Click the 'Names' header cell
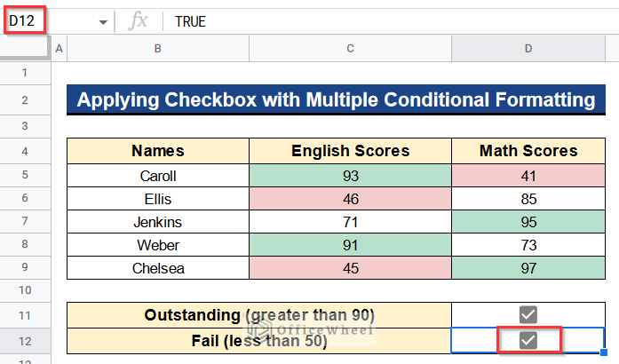The height and width of the screenshot is (364, 619). click(158, 151)
